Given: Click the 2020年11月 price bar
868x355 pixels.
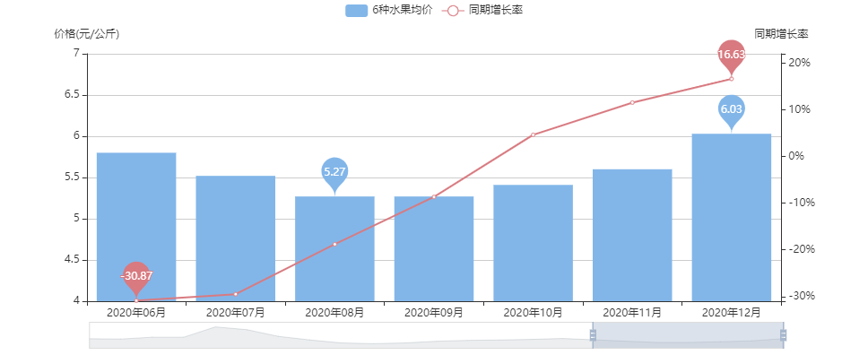Looking at the screenshot, I should 632,236.
